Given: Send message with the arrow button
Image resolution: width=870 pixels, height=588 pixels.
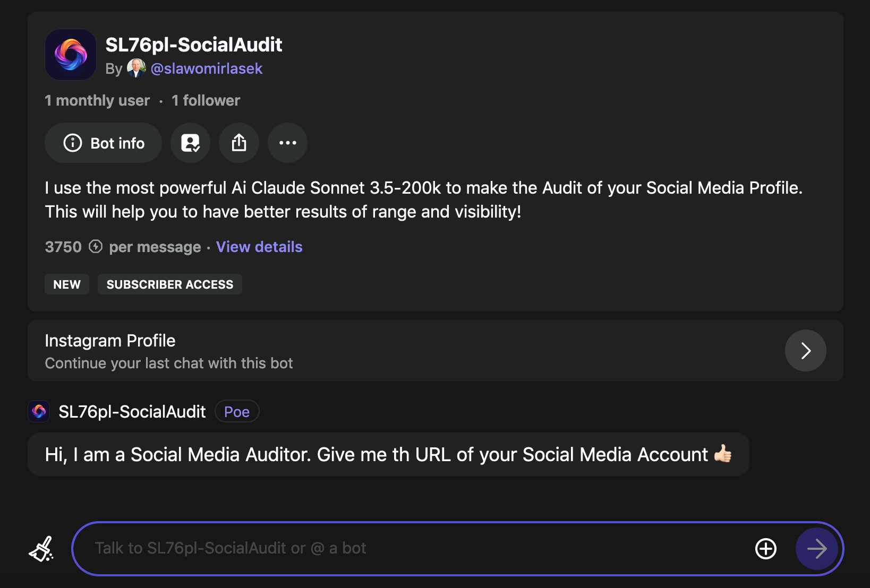Looking at the screenshot, I should click(817, 549).
